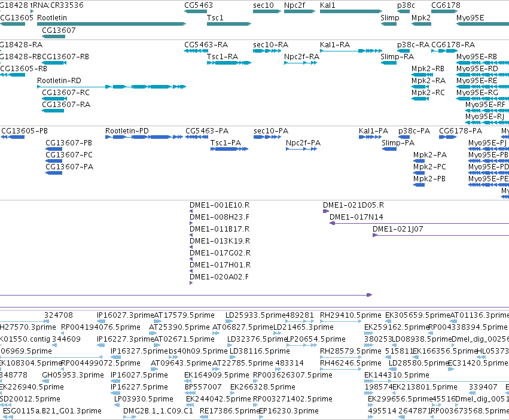This screenshot has height=420, width=509.
Task: Select the Kal1 gene feature
Action: (351, 11)
